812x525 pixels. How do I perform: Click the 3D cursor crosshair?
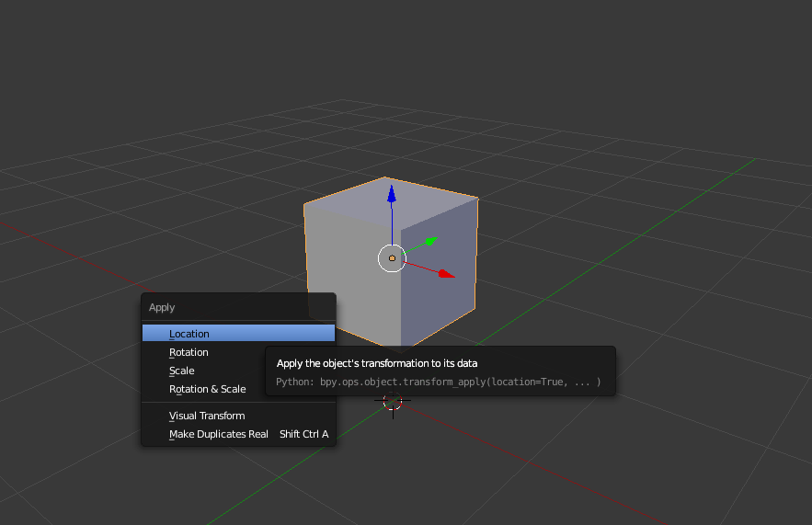point(393,400)
